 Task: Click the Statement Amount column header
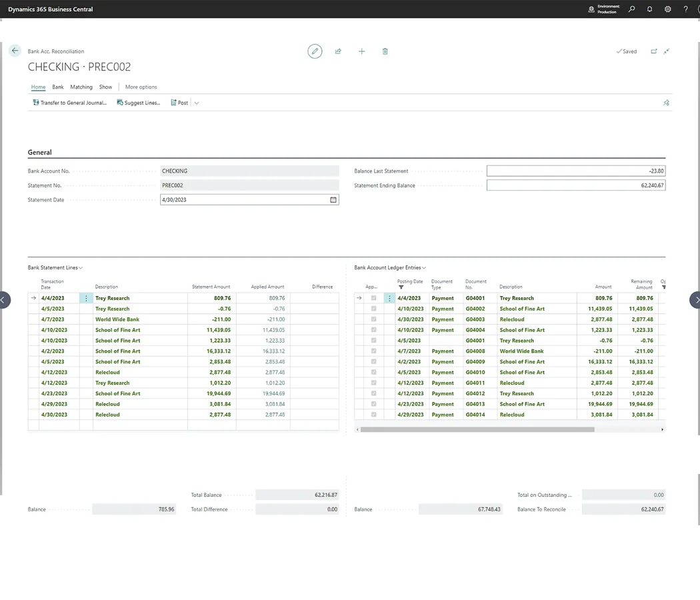point(211,287)
